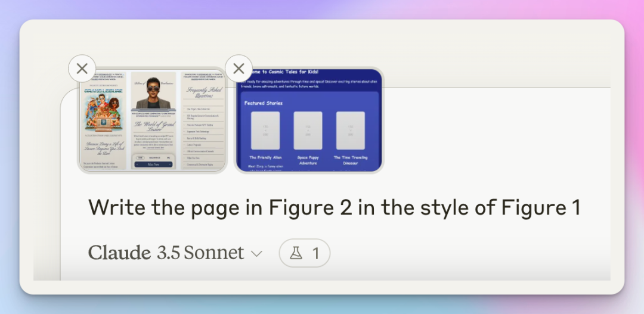This screenshot has width=644, height=314.
Task: Place cursor in the prompt text field
Action: pos(334,207)
